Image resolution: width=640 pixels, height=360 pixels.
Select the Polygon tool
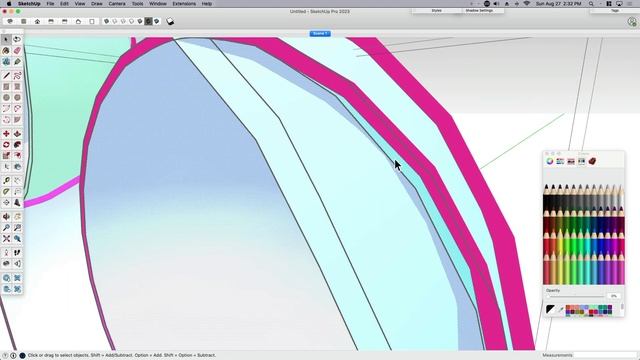click(17, 98)
